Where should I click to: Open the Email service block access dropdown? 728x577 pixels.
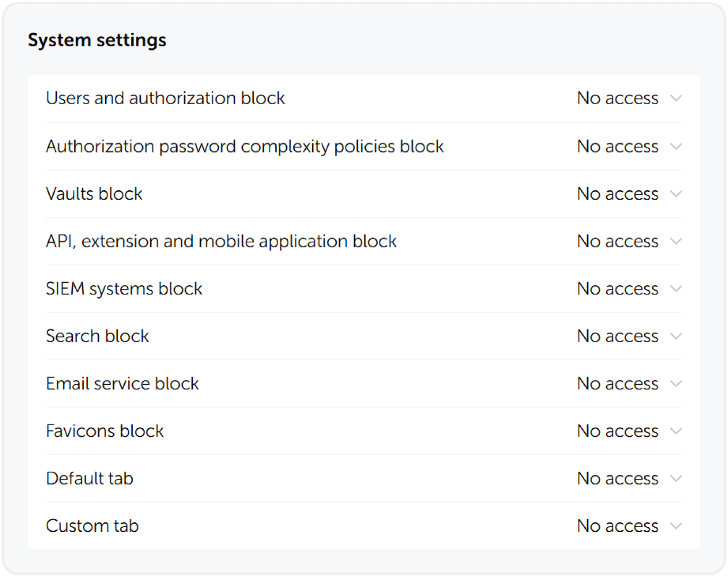(x=676, y=383)
